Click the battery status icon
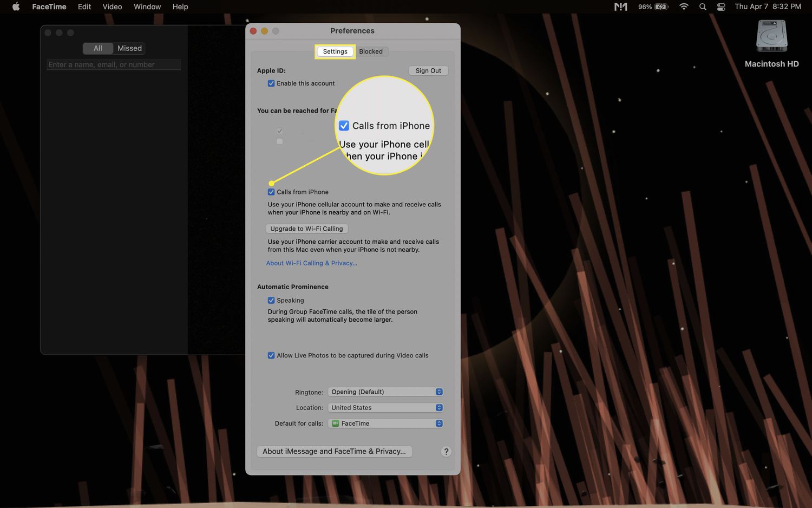Image resolution: width=812 pixels, height=508 pixels. (661, 6)
